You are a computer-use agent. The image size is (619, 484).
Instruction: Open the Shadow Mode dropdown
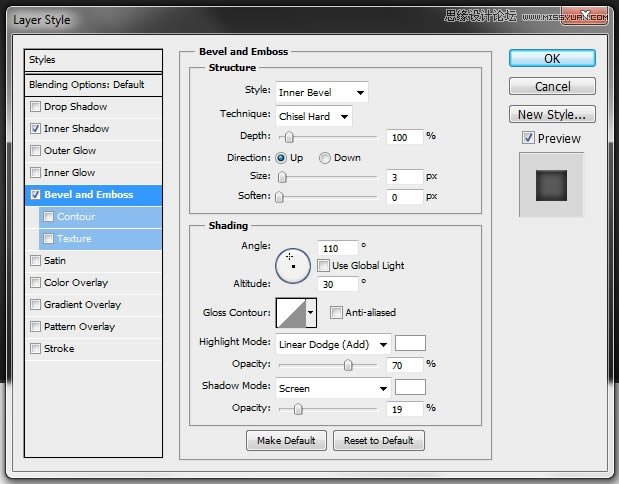coord(333,388)
